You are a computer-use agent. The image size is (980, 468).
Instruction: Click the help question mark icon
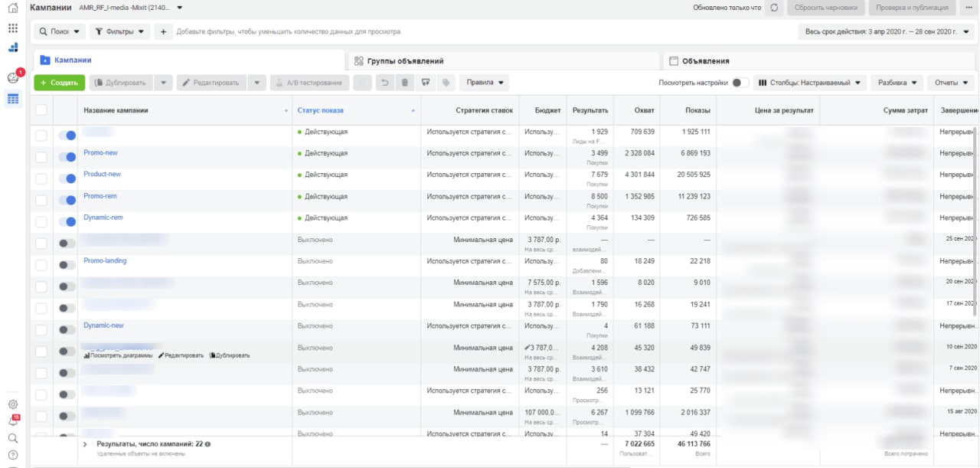click(13, 455)
